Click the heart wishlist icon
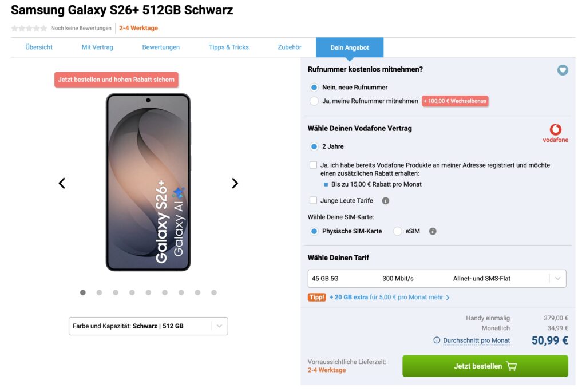The width and height of the screenshot is (586, 392). pos(563,70)
